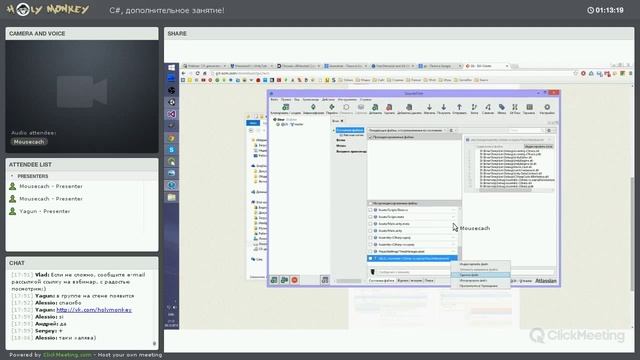Tick checkbox of Assets/Scripts.meta file
This screenshot has width=640, height=360.
(x=371, y=217)
